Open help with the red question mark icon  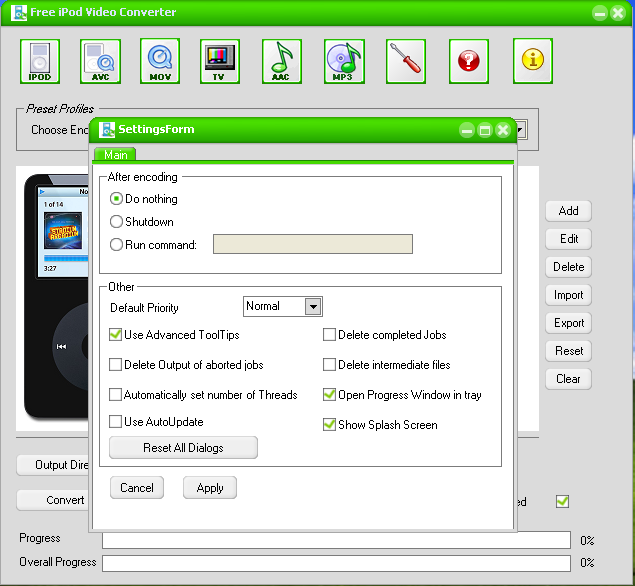point(469,62)
